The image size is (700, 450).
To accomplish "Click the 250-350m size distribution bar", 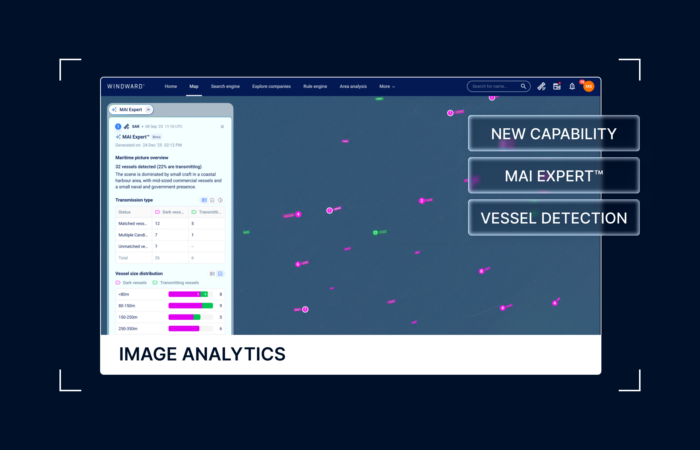I will [184, 329].
